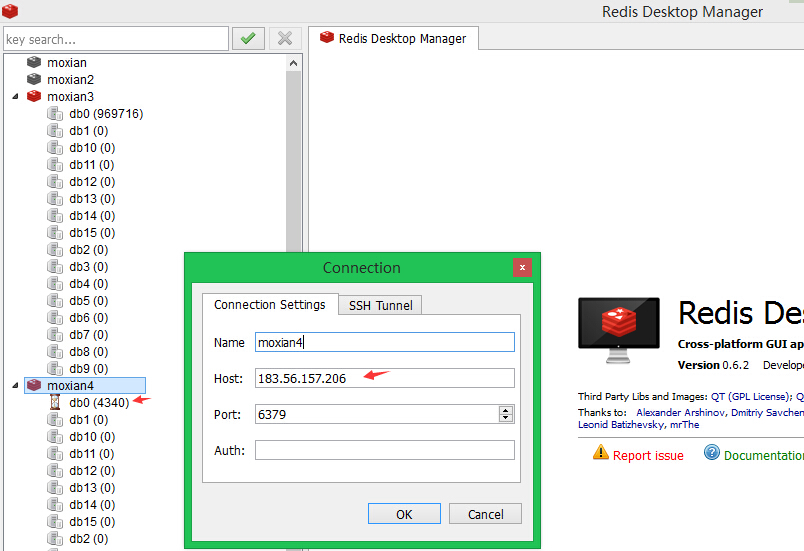Collapse the moxian3 connection tree
804x551 pixels.
pos(15,96)
